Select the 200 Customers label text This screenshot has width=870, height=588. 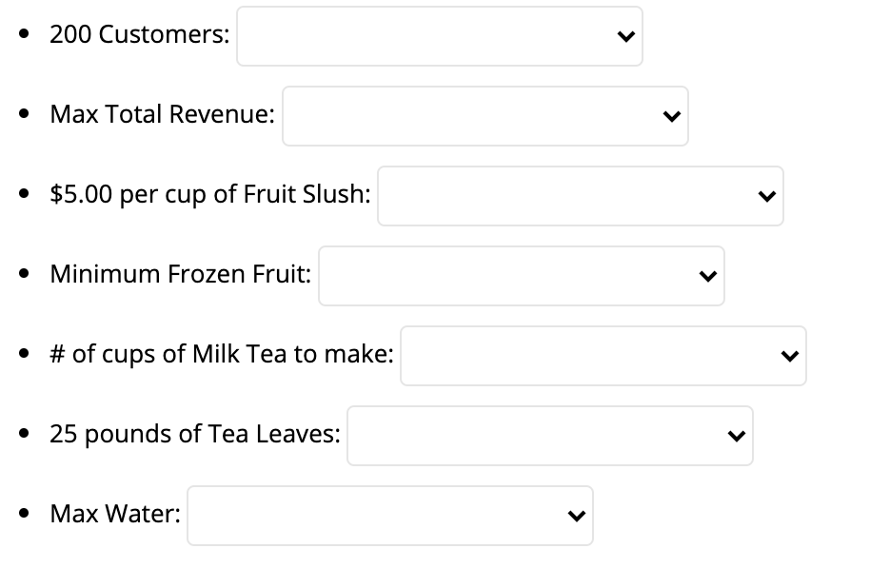[139, 34]
